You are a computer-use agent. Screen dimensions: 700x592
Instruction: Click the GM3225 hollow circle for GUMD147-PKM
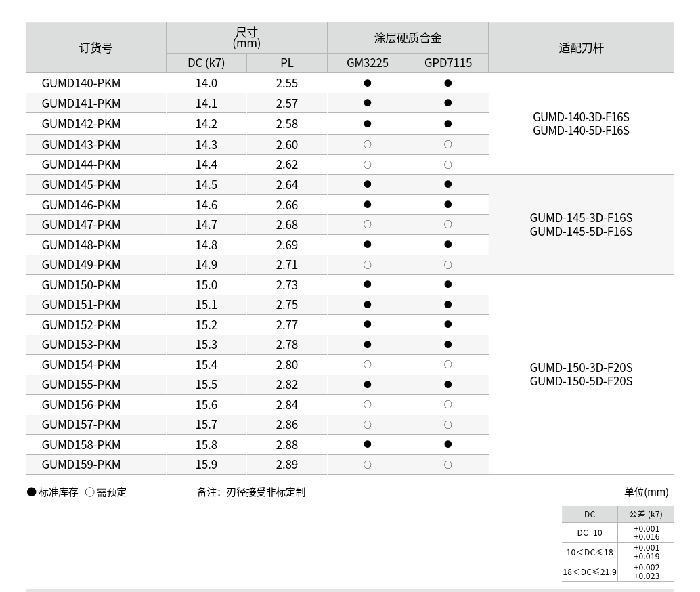(368, 224)
